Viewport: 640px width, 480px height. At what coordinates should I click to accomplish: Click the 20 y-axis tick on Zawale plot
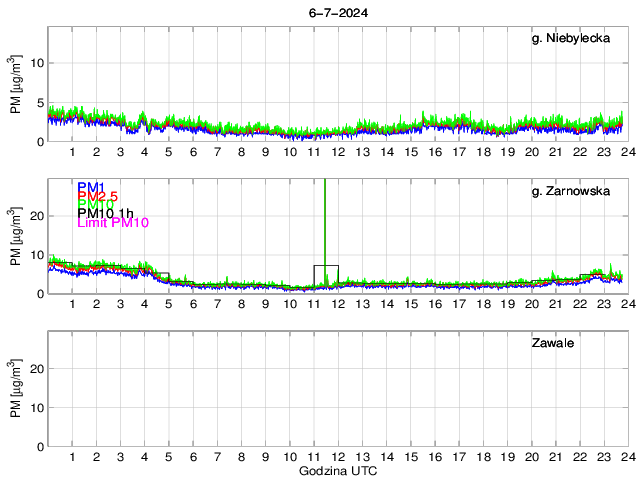point(37,369)
